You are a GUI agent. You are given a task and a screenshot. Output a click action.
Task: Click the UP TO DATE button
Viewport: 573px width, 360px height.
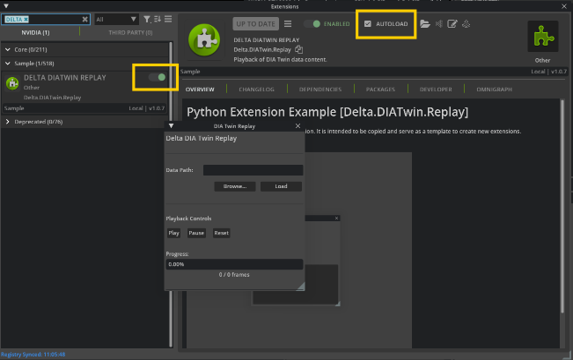256,24
